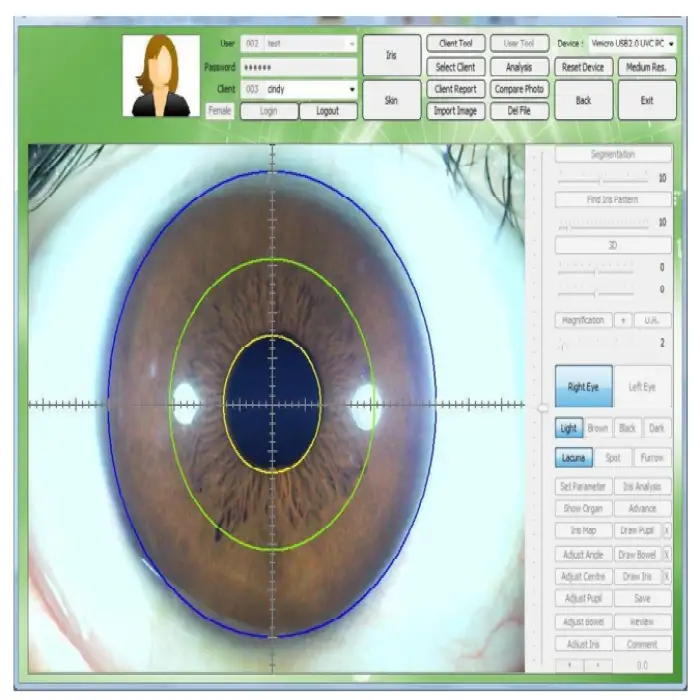Viewport: 700px width, 700px height.
Task: Click Show Organ
Action: pyautogui.click(x=583, y=508)
